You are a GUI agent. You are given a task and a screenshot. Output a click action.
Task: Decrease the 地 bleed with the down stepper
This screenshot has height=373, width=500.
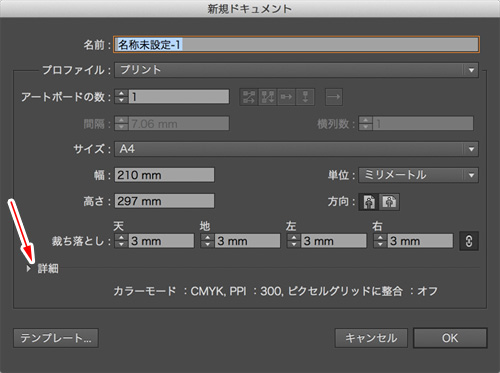pyautogui.click(x=208, y=244)
